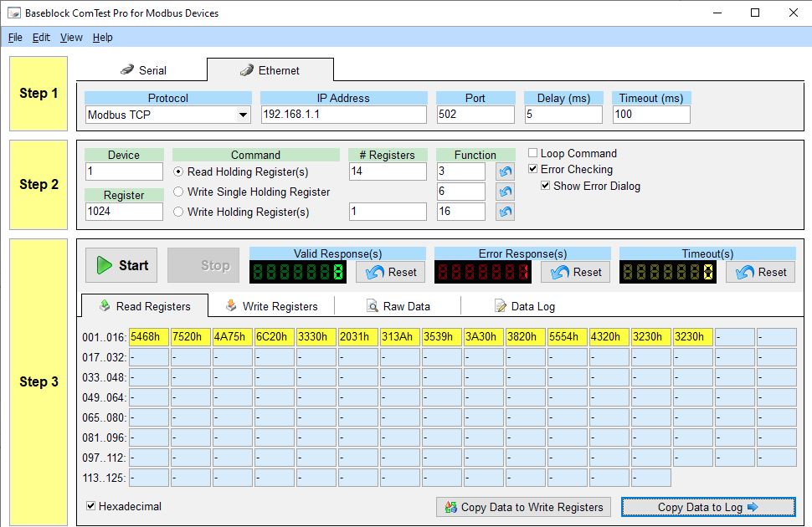Click the app icon in title bar
Image resolution: width=812 pixels, height=527 pixels.
pos(13,13)
